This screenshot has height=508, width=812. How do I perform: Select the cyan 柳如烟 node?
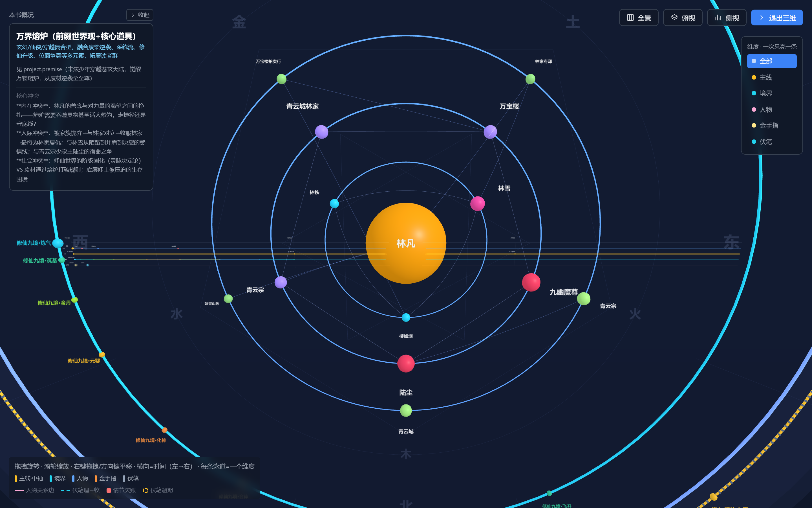click(406, 317)
